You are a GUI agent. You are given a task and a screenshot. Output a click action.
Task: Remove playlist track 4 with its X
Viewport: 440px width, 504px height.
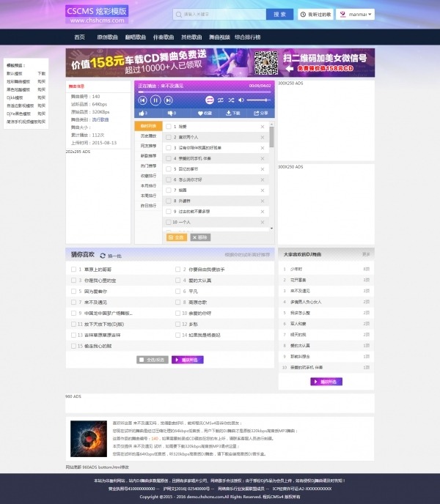pos(263,158)
